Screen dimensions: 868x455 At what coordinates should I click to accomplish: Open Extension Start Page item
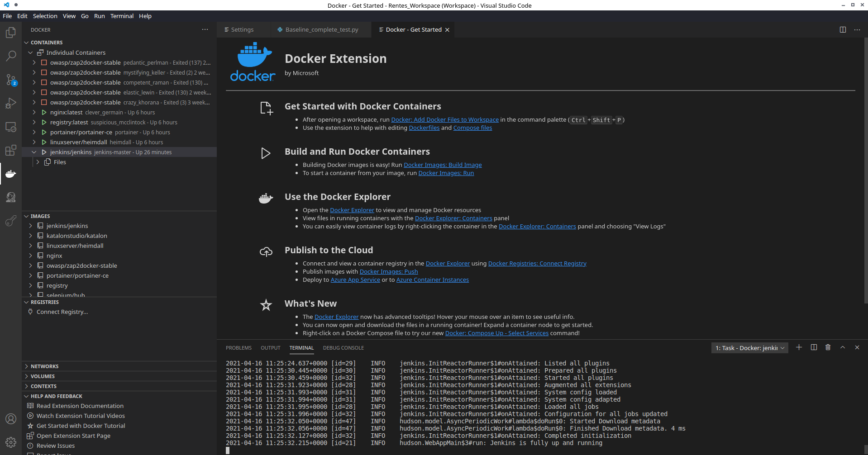[119, 436]
